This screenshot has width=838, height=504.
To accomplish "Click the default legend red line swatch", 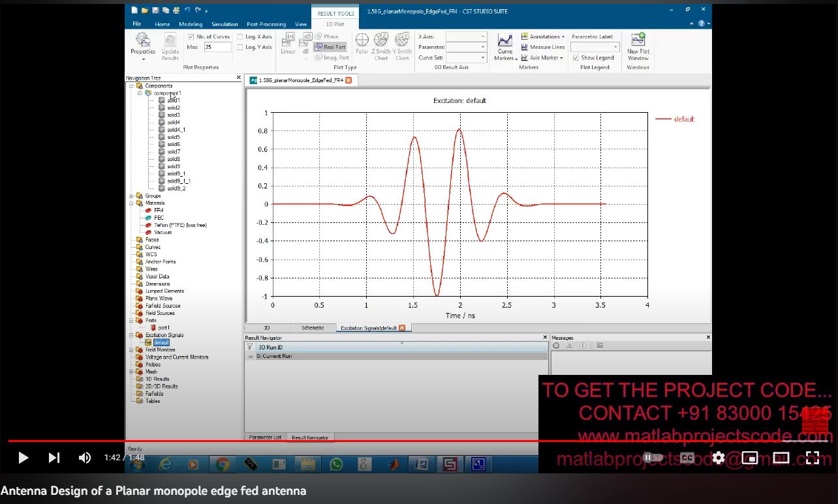I will (x=663, y=119).
